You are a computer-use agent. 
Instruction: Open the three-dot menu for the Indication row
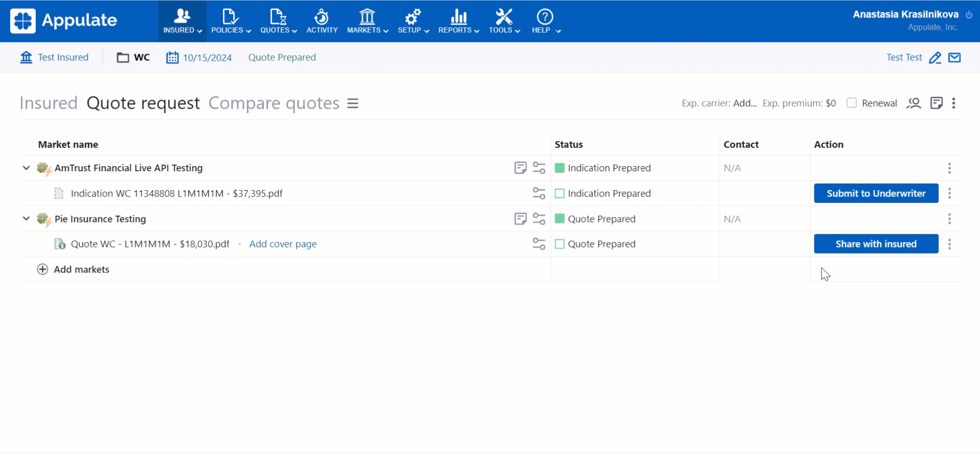click(x=949, y=193)
